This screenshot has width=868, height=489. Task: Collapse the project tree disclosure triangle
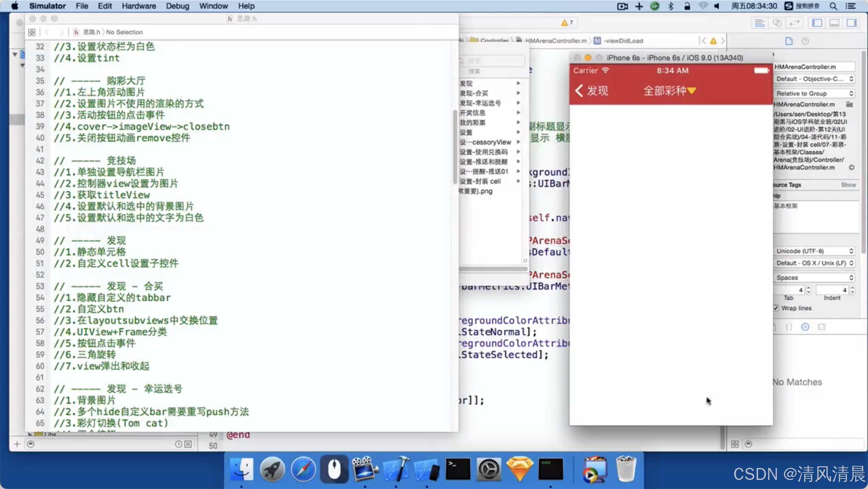click(15, 55)
